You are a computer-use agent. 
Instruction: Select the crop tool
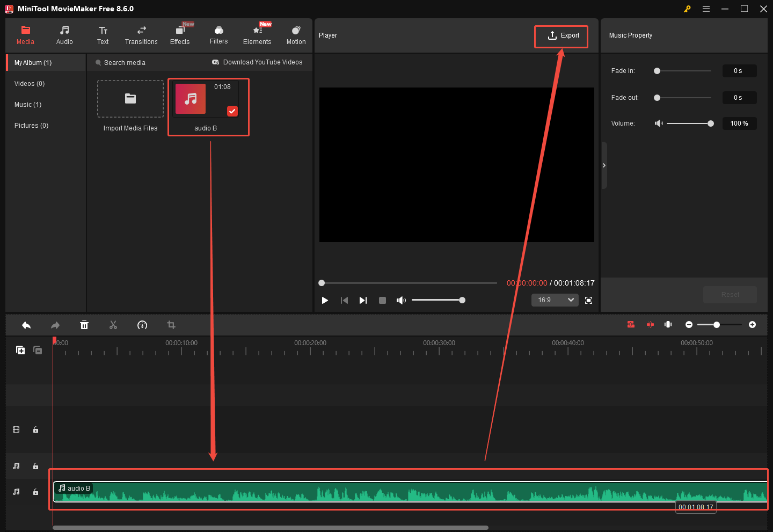tap(171, 325)
